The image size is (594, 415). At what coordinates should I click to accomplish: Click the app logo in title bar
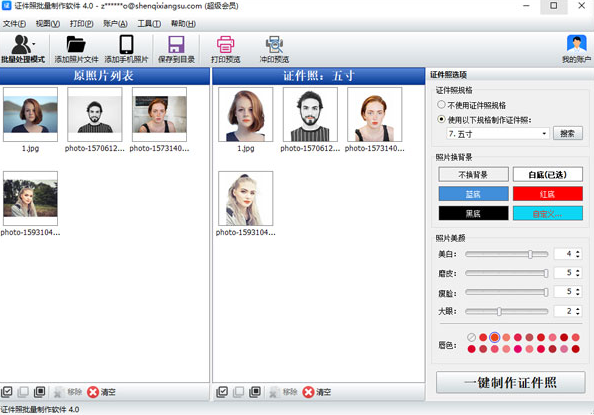7,6
